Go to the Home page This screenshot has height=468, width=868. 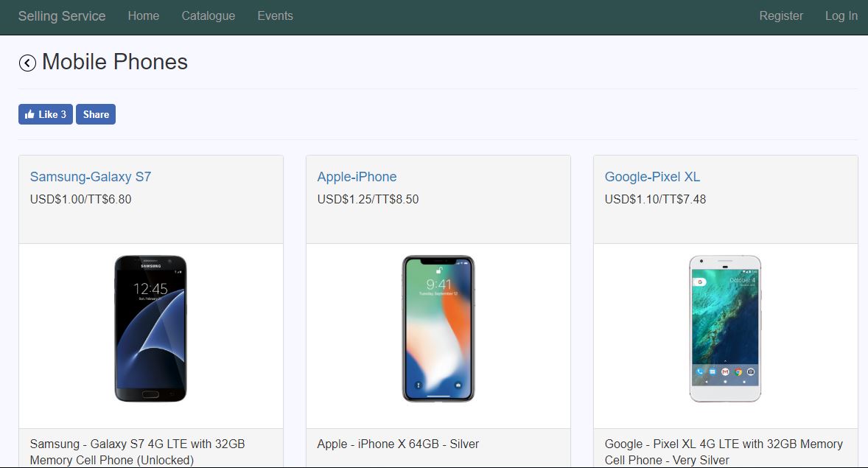[x=144, y=16]
